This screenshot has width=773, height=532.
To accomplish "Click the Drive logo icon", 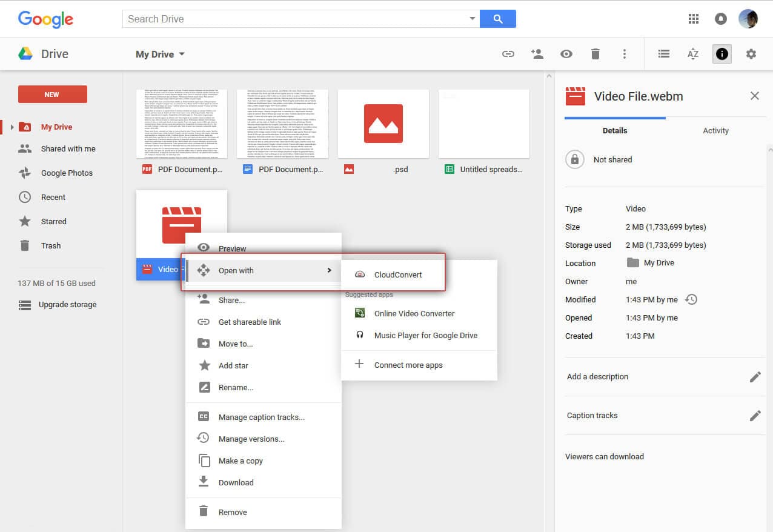I will click(x=25, y=54).
